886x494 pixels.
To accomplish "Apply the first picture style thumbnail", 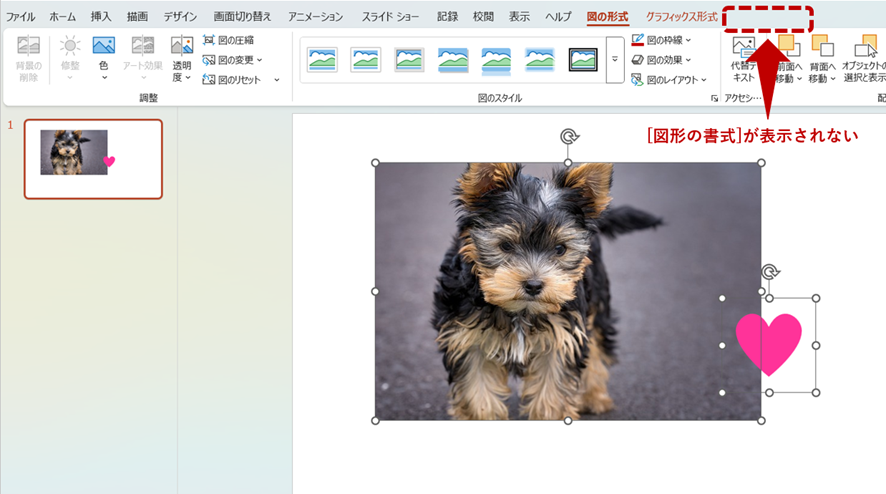I will [322, 60].
